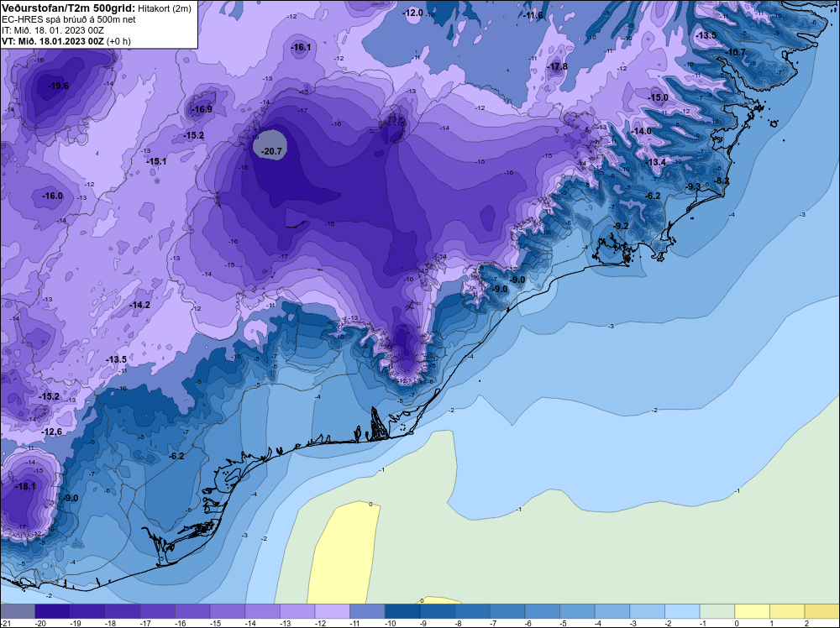Click the -20.7 minimum temperature label
Viewport: 840px width, 628px height.
tap(271, 151)
